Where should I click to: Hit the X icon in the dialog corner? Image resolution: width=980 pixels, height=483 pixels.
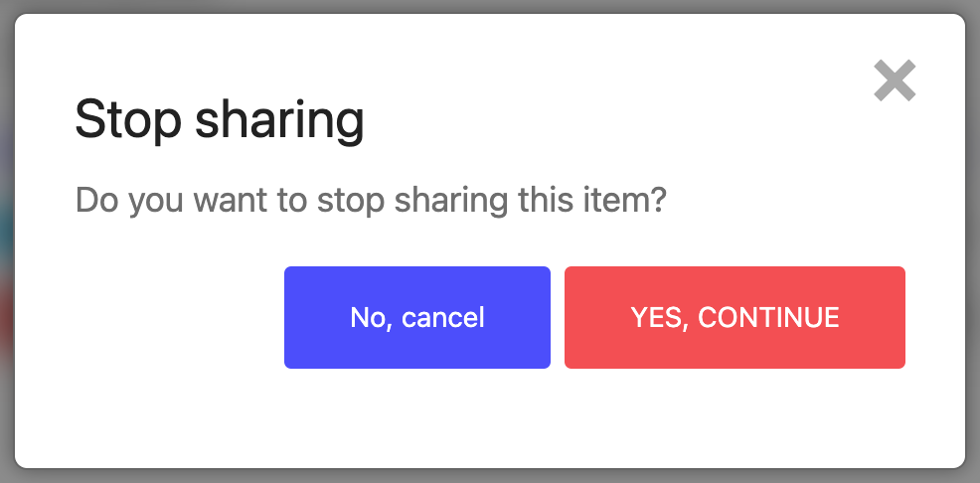tap(895, 80)
